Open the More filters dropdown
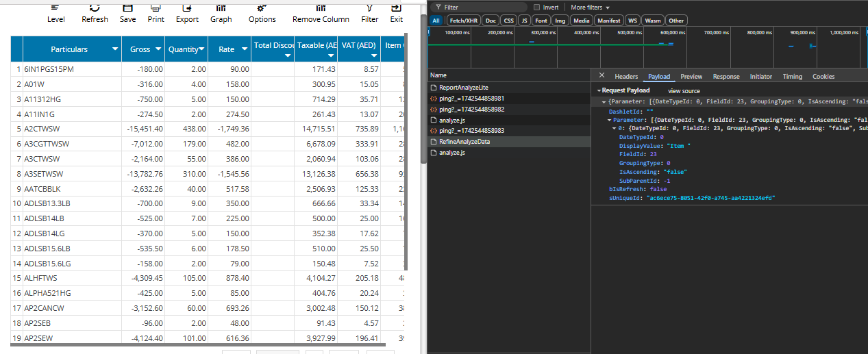The width and height of the screenshot is (868, 354). (590, 8)
